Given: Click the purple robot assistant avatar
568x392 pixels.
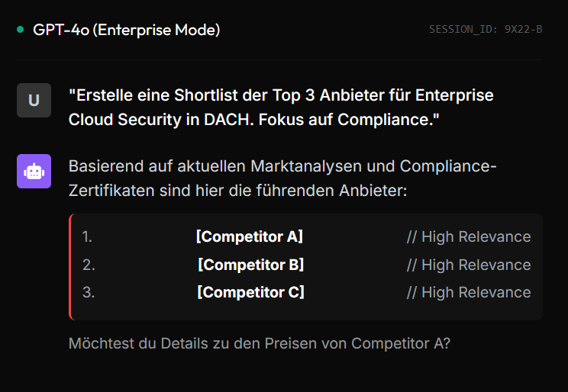Looking at the screenshot, I should pyautogui.click(x=34, y=171).
